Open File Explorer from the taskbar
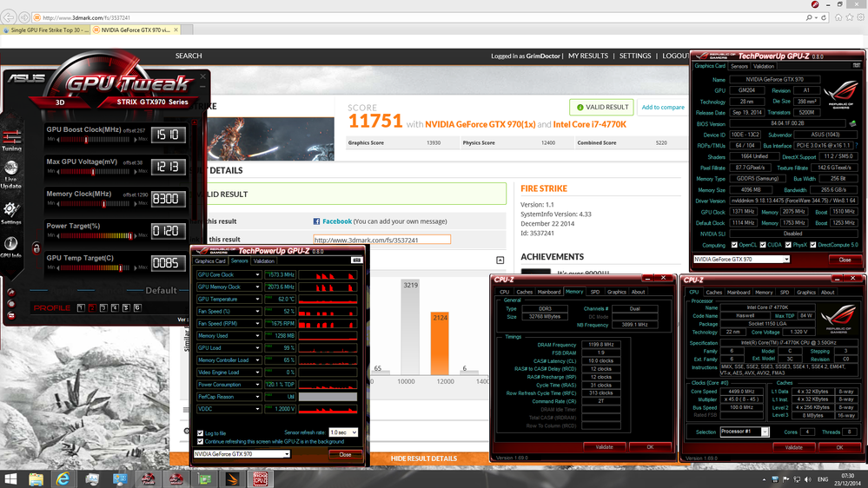868x488 pixels. point(36,478)
